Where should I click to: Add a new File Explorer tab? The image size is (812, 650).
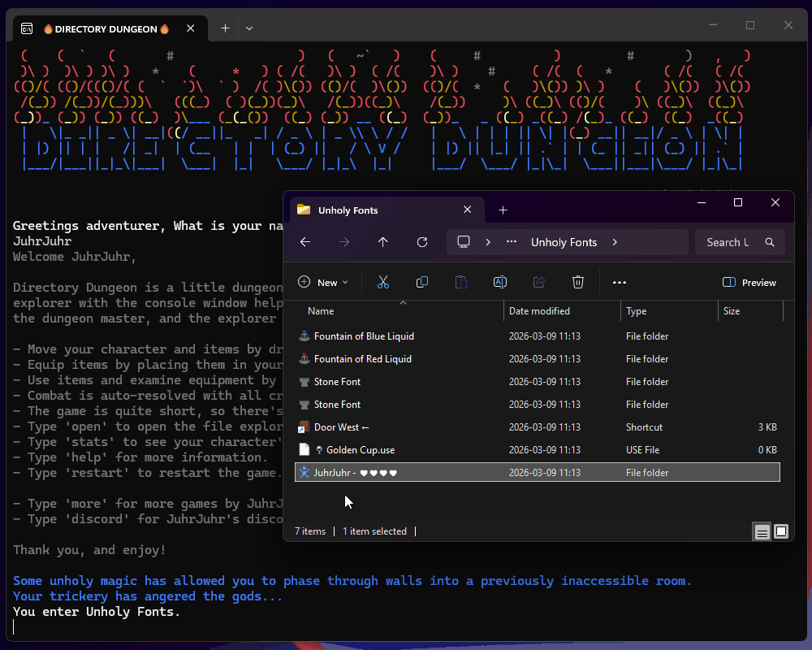click(x=503, y=210)
